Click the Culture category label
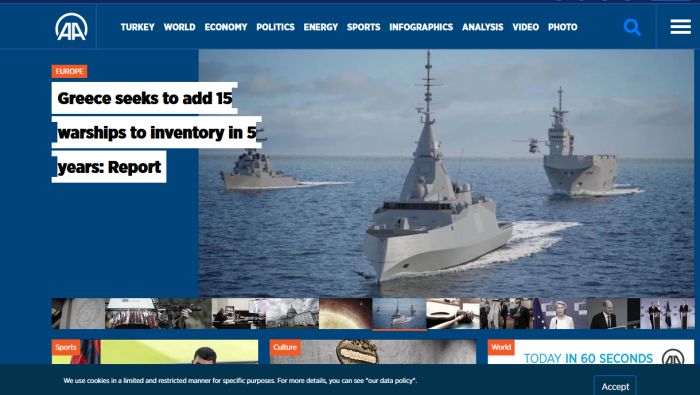Viewport: 700px width, 395px height. [285, 347]
